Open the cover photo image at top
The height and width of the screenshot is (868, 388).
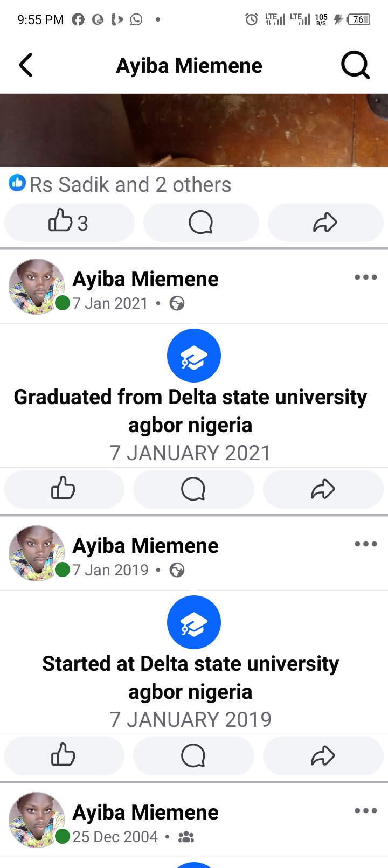coord(194,130)
